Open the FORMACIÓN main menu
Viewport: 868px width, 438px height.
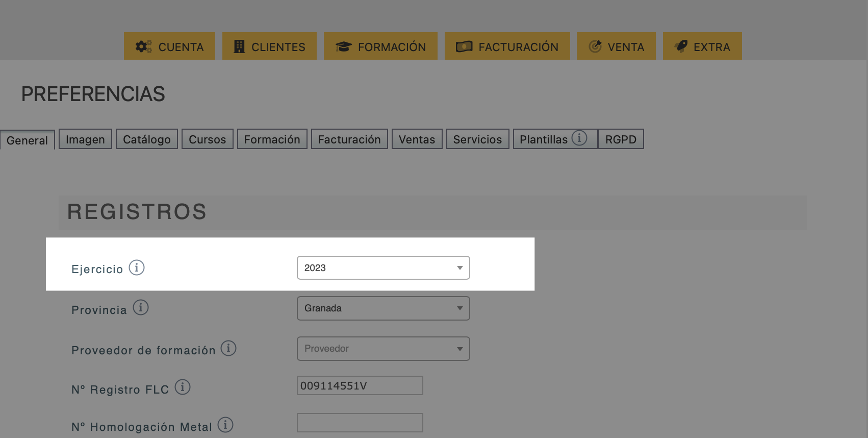(x=380, y=46)
